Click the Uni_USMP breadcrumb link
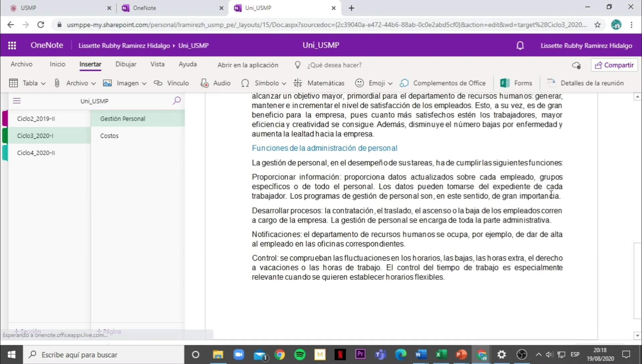This screenshot has height=364, width=642. coord(193,46)
